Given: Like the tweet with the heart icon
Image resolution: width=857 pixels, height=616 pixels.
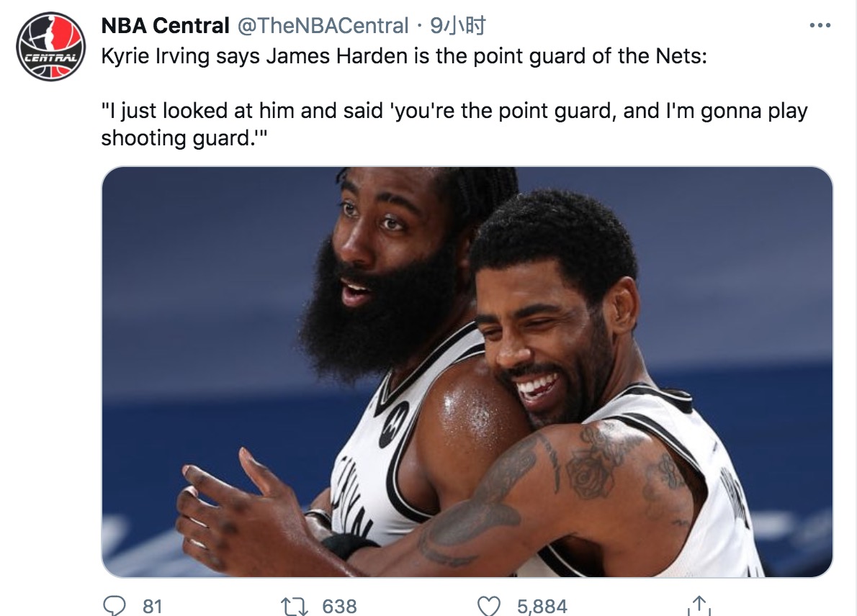Looking at the screenshot, I should tap(488, 606).
